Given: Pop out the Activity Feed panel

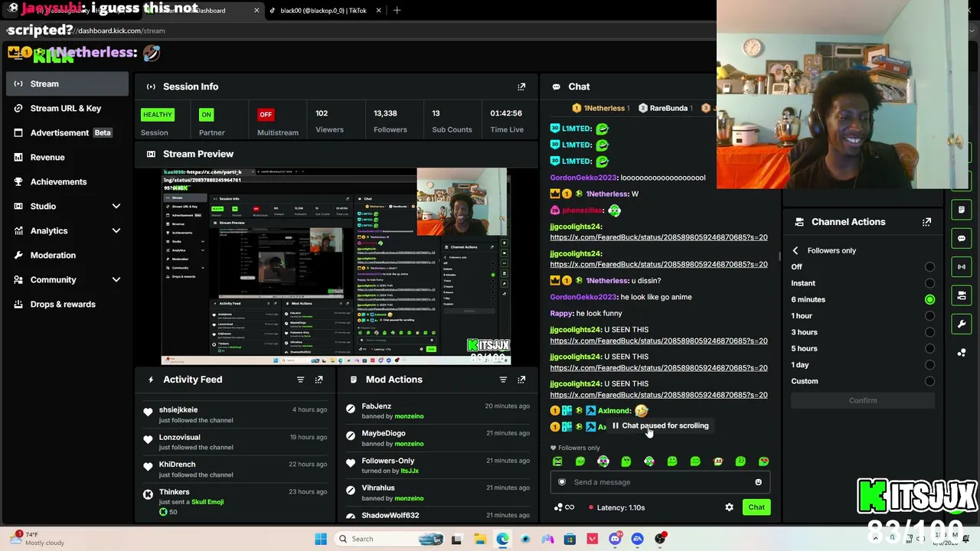Looking at the screenshot, I should tap(318, 380).
